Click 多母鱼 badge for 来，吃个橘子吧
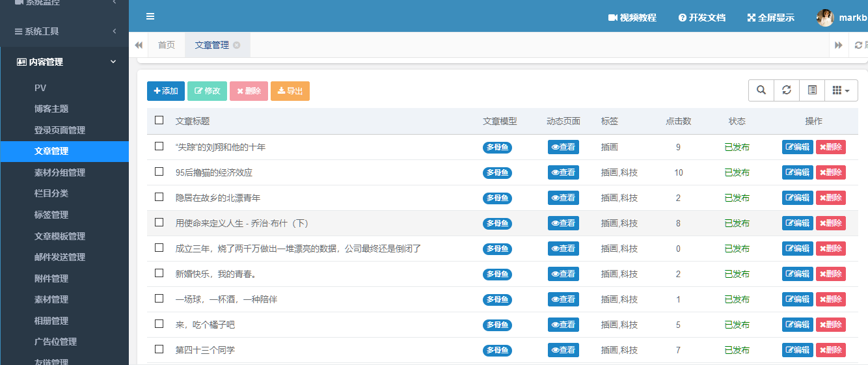868x365 pixels. 497,325
